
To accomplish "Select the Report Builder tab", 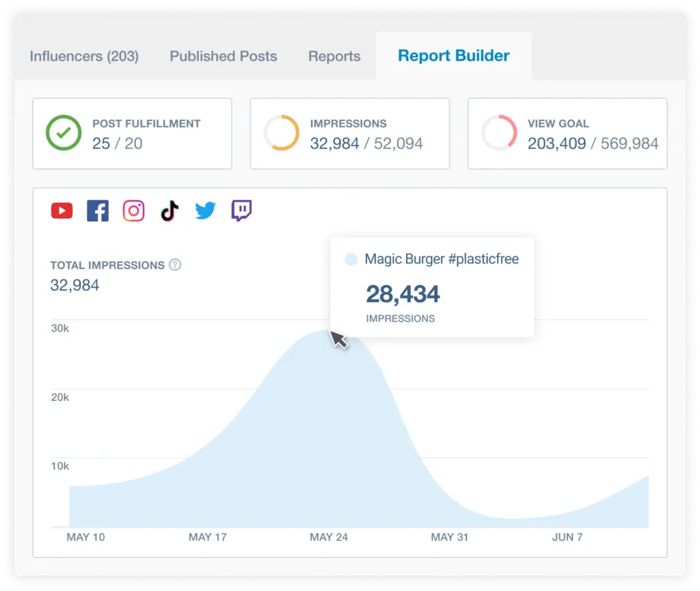I will click(x=454, y=56).
